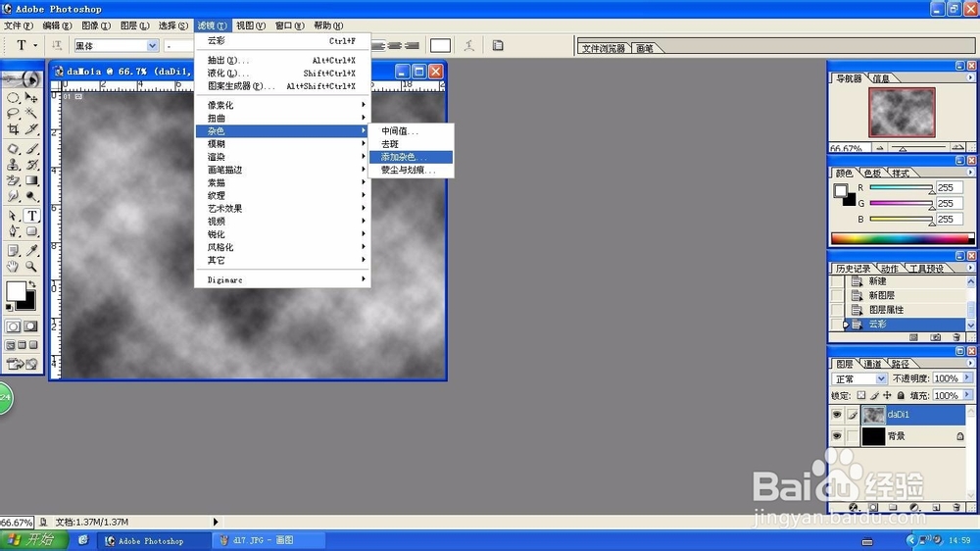Switch to the 动作 tab
Screen dimensions: 980x551
coord(890,269)
